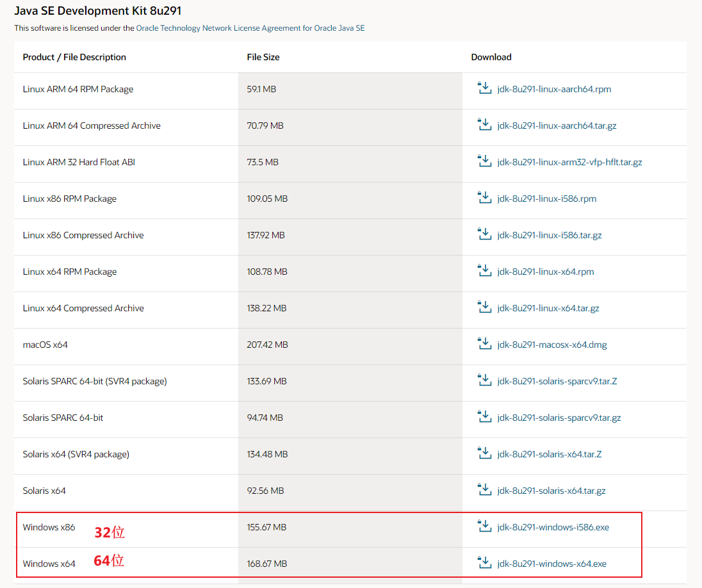
Task: Click download icon for Windows x64 exe
Action: [x=484, y=563]
